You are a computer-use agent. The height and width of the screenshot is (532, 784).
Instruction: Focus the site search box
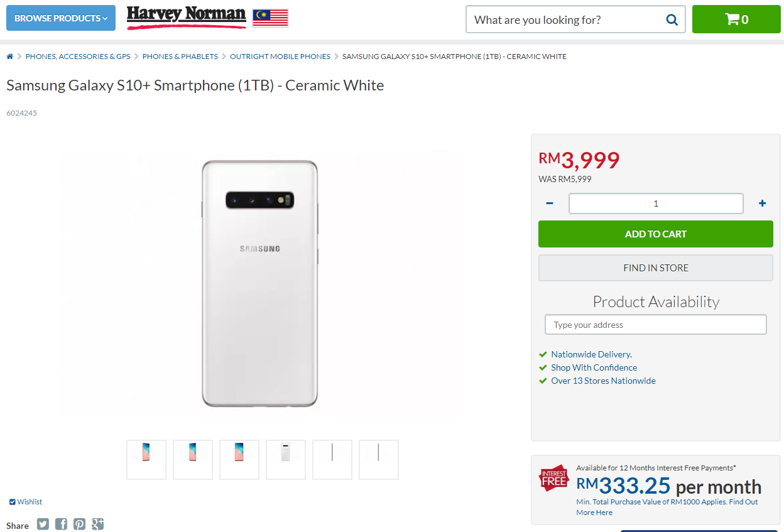pyautogui.click(x=565, y=19)
